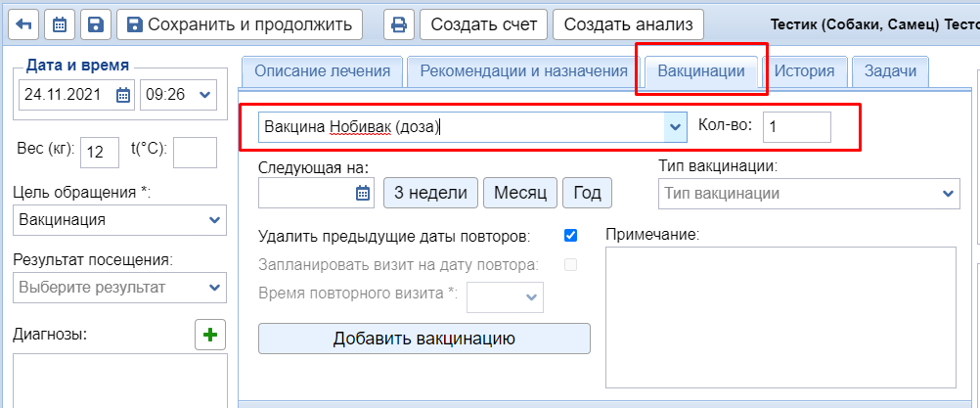
Task: Switch to the История tab
Action: (x=804, y=71)
